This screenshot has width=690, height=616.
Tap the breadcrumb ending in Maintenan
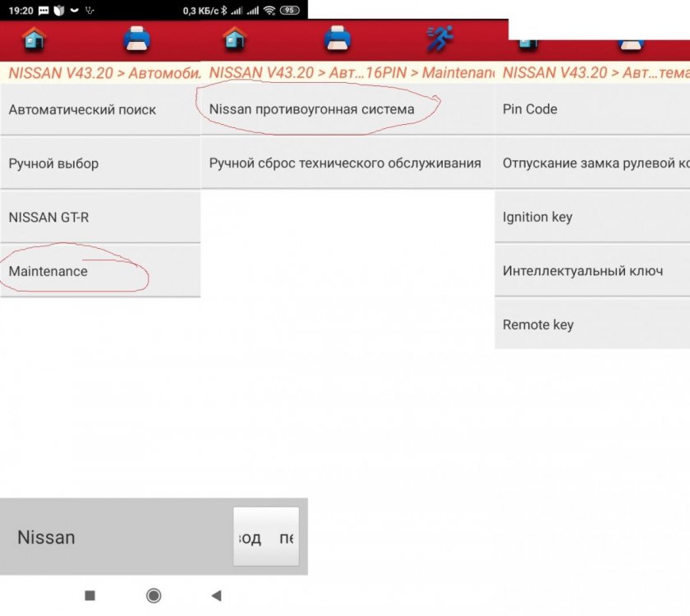coord(352,72)
